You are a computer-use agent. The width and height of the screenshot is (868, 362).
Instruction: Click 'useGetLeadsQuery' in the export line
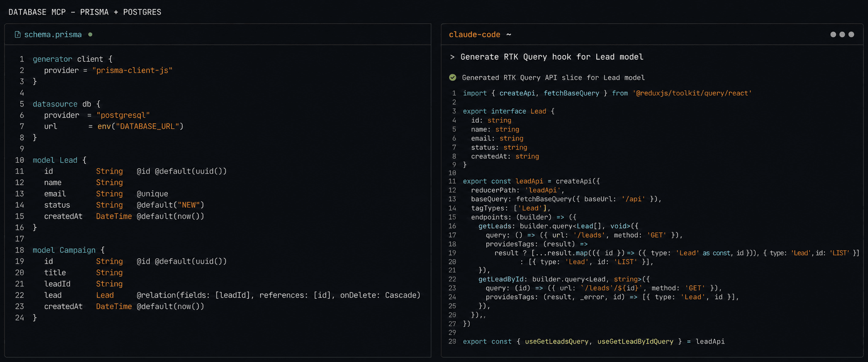point(556,341)
